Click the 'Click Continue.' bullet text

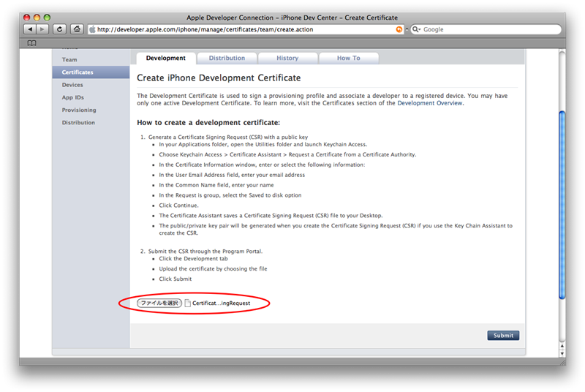point(178,206)
